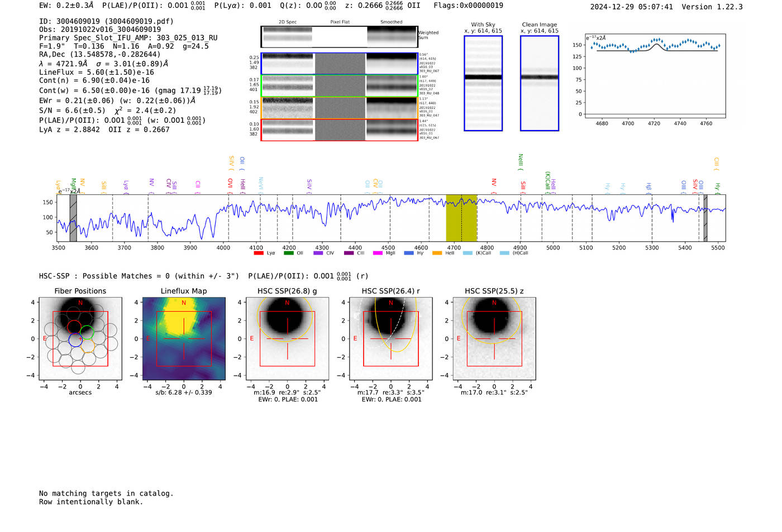Open the HSC SSP(26.8) g cutout
This screenshot has width=782, height=532.
pyautogui.click(x=287, y=339)
